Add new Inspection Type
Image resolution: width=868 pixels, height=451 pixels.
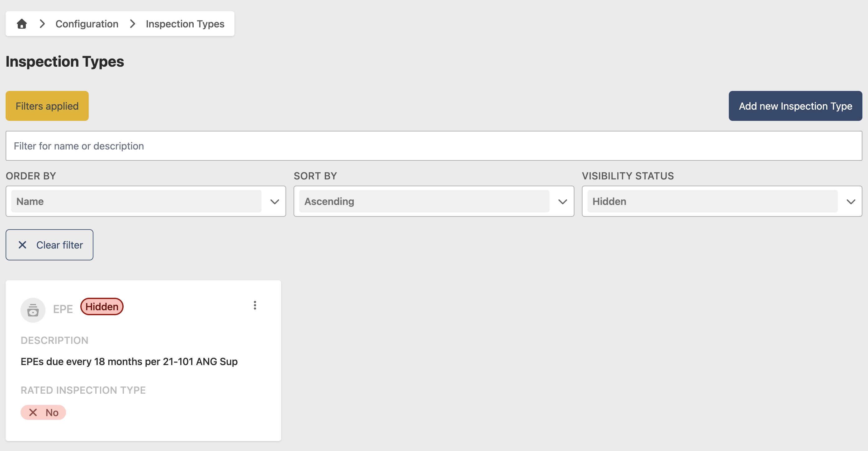point(795,106)
